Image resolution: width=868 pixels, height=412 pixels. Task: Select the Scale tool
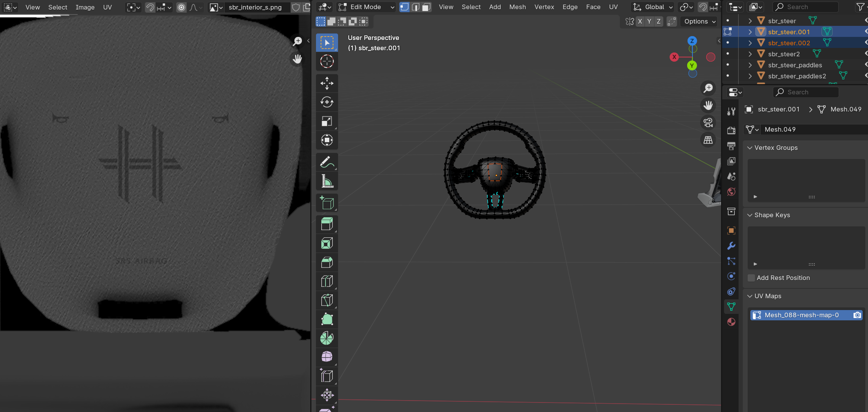point(327,121)
